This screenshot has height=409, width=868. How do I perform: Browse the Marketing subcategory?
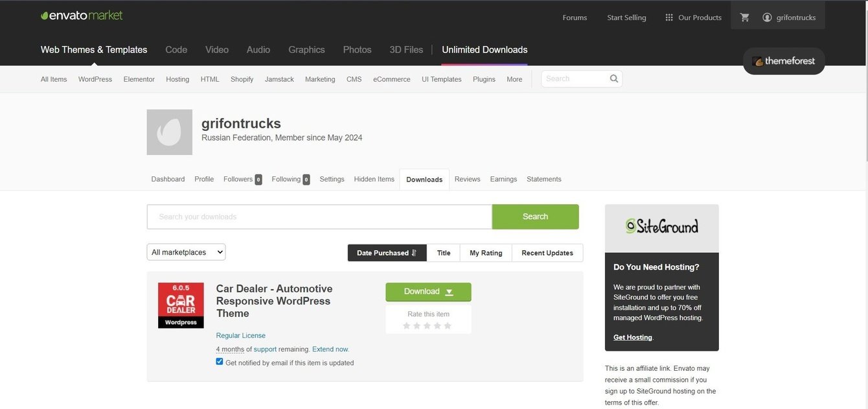[320, 79]
